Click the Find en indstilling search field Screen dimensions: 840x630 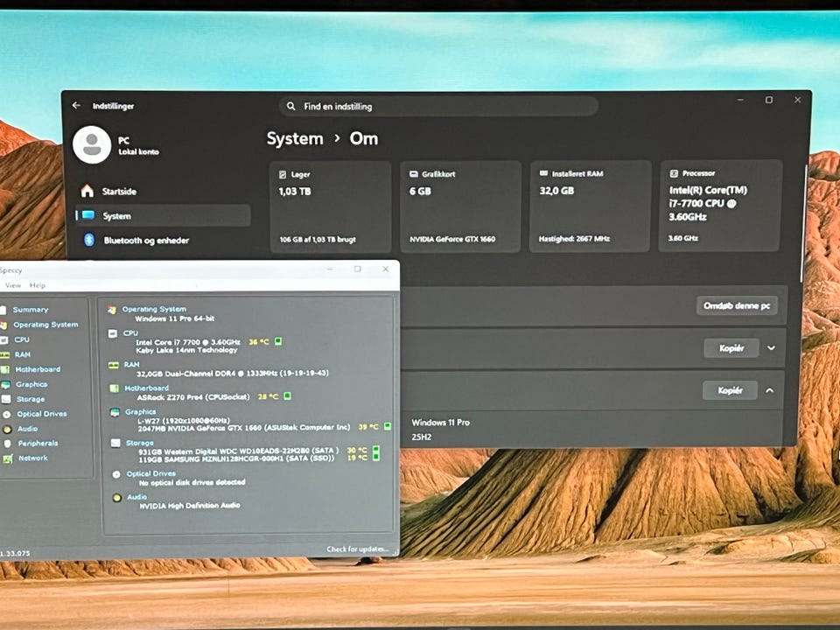pyautogui.click(x=438, y=106)
